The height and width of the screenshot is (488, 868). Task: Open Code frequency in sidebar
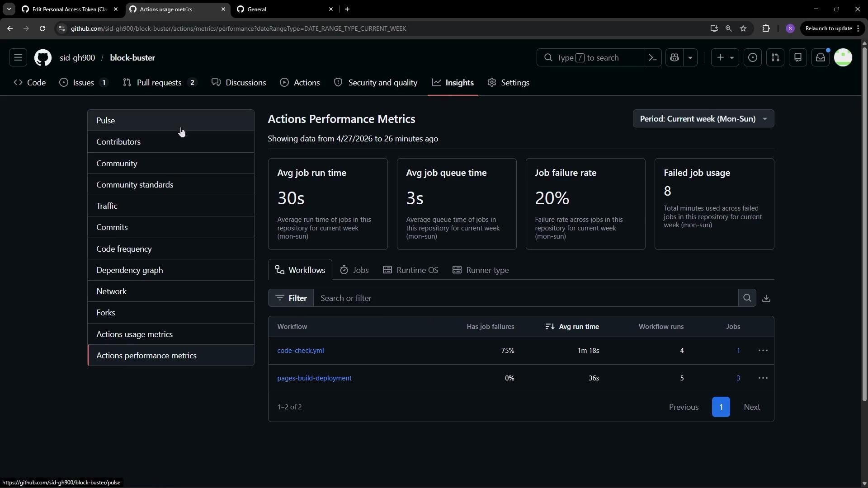click(171, 249)
